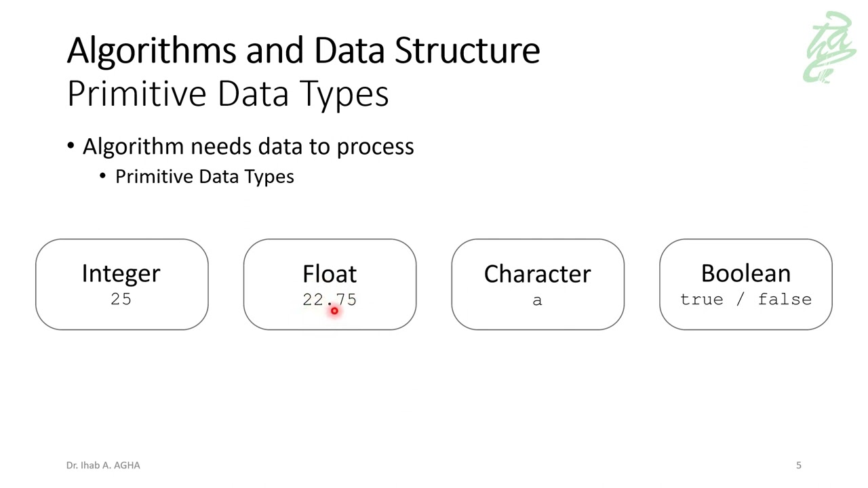Click the Primitive Data Types sub-bullet
868x488 pixels.
coord(205,177)
